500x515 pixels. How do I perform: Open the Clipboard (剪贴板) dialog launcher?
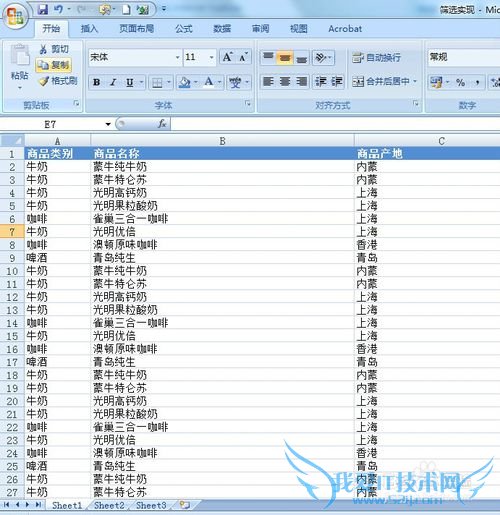(76, 104)
